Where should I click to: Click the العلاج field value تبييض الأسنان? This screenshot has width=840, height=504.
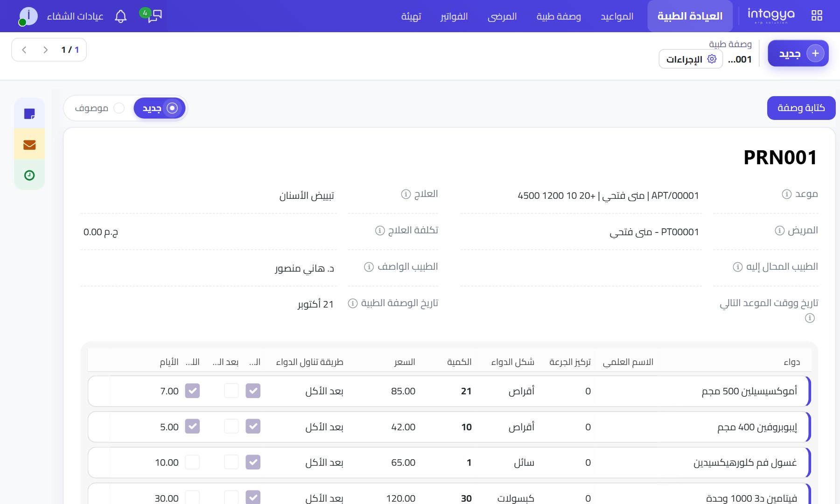pos(307,196)
